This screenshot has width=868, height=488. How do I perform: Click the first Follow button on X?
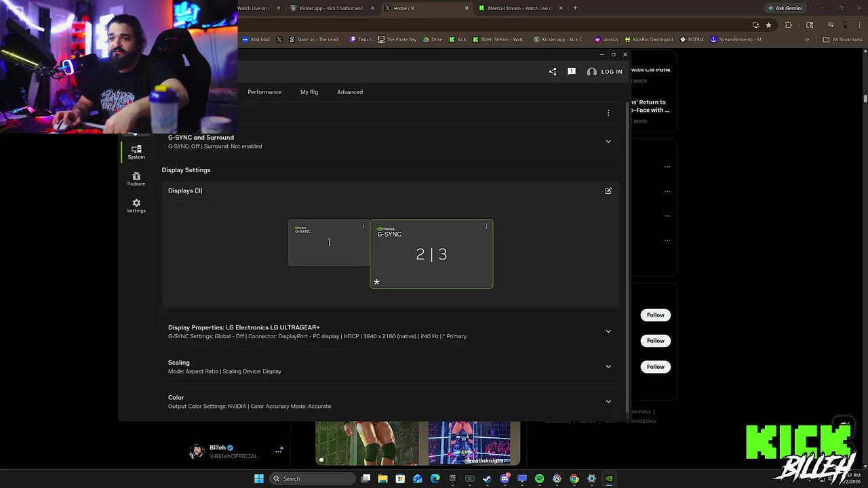tap(656, 315)
